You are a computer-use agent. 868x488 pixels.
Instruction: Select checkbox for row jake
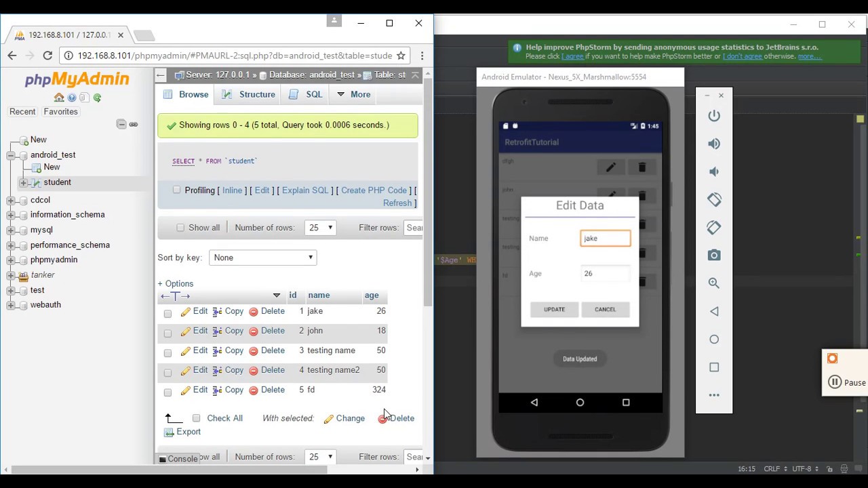tap(167, 313)
